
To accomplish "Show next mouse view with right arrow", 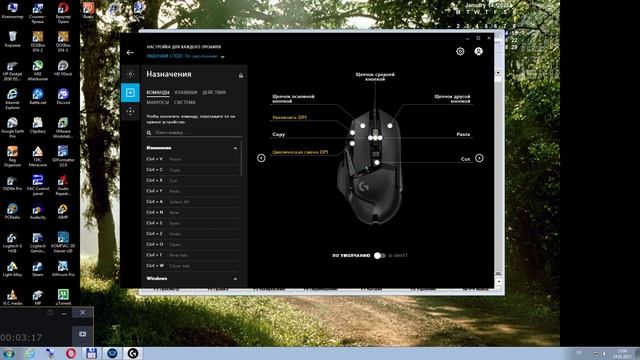I will pos(479,158).
